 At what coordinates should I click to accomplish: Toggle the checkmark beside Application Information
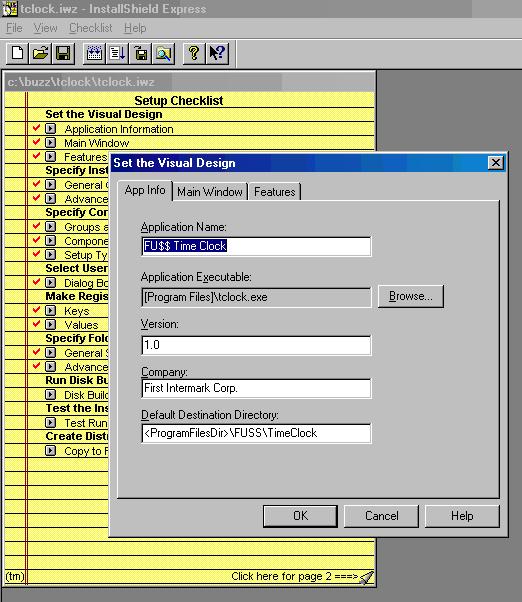[36, 128]
